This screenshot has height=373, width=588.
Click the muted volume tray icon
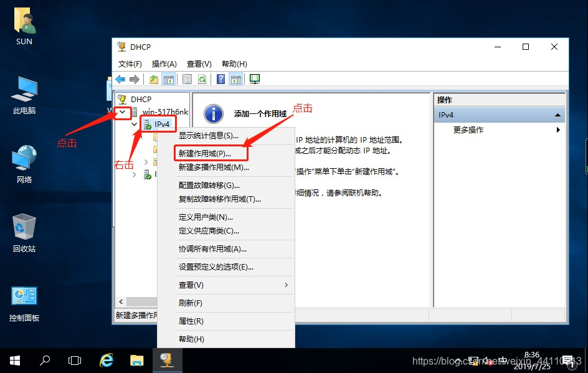click(x=488, y=361)
